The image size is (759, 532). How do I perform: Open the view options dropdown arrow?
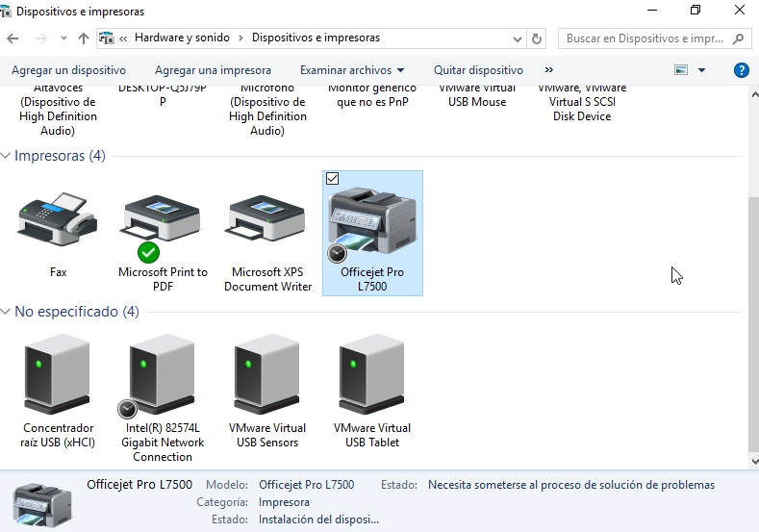(701, 70)
